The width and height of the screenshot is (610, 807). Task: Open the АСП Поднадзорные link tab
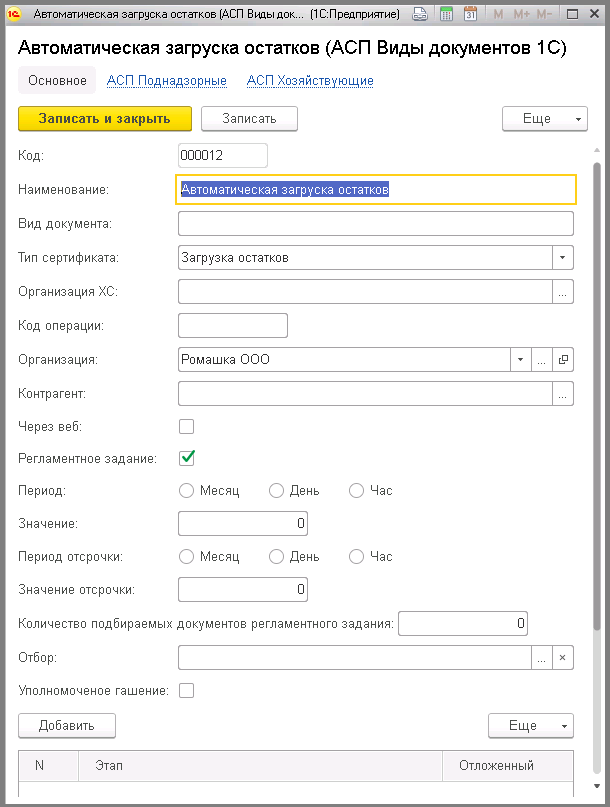pyautogui.click(x=167, y=81)
